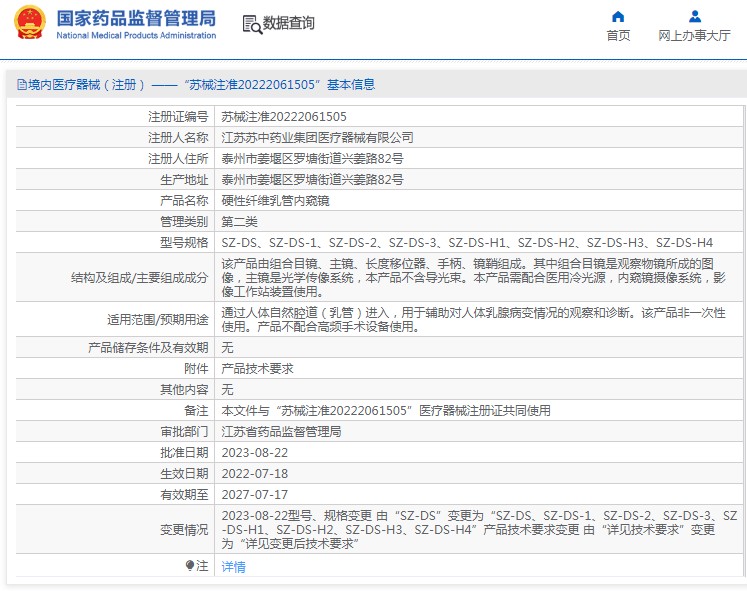747x591 pixels.
Task: Select 江苏省药品监督管理局 approval department
Action: click(x=281, y=431)
